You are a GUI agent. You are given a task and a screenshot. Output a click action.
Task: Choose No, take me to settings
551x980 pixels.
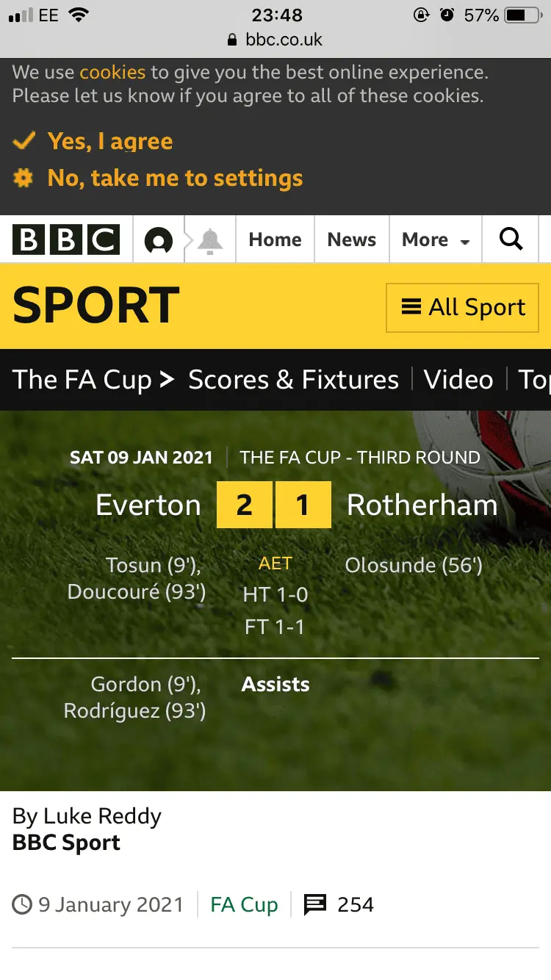(175, 178)
